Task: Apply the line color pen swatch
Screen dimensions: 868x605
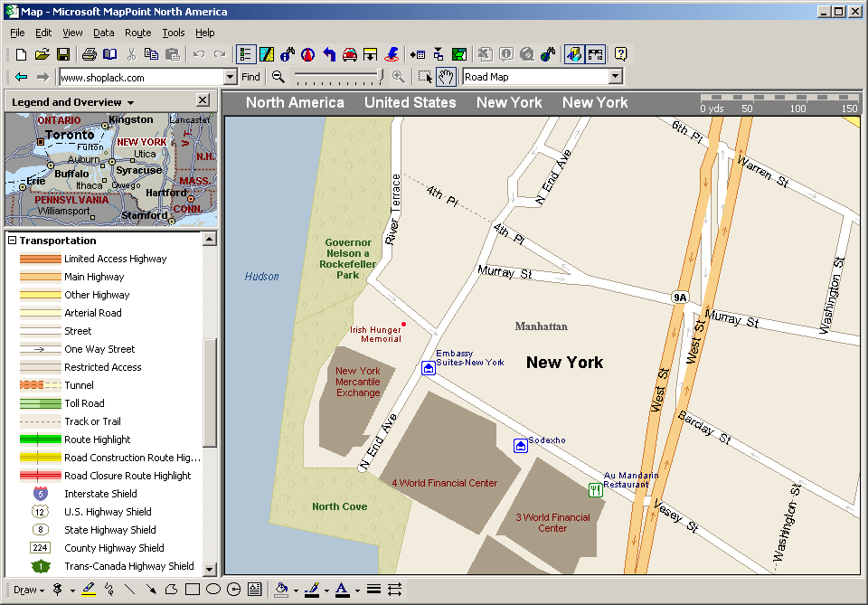Action: pos(312,590)
